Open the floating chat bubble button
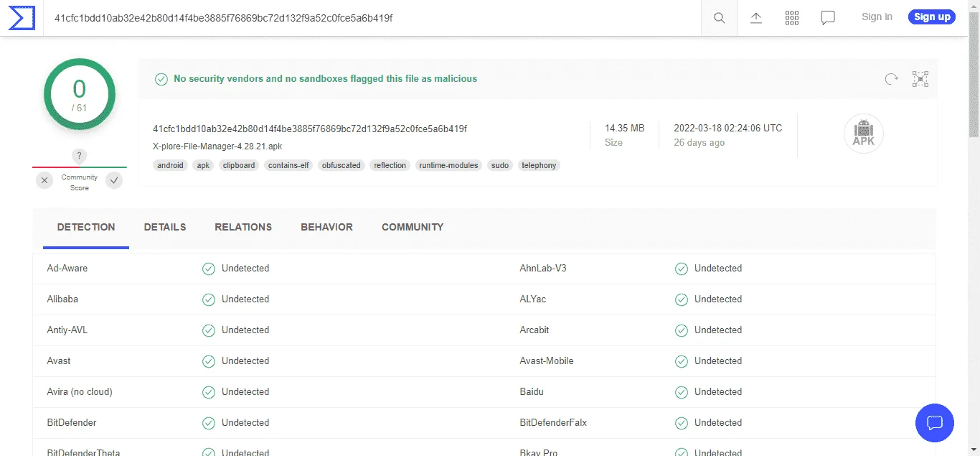 point(935,422)
